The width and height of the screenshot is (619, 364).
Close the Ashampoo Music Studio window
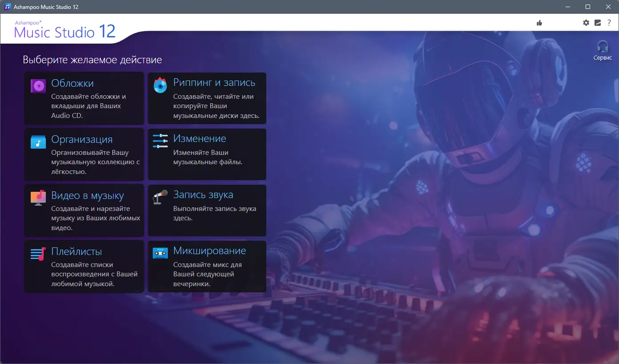(608, 7)
